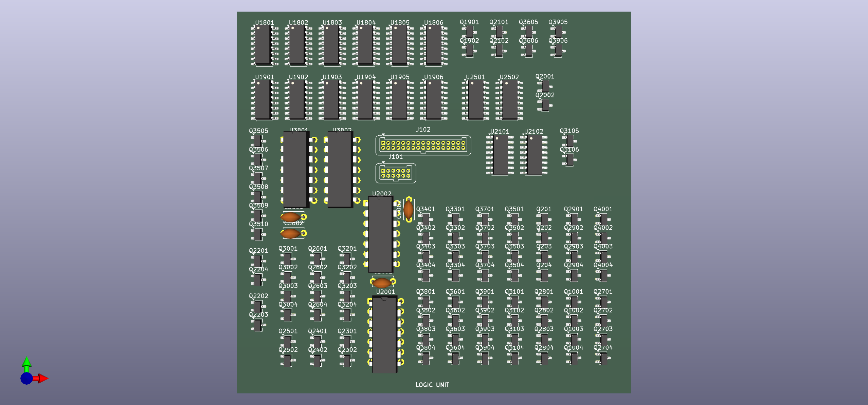The height and width of the screenshot is (405, 868).
Task: Select the U1806 IC body
Action: pos(433,45)
